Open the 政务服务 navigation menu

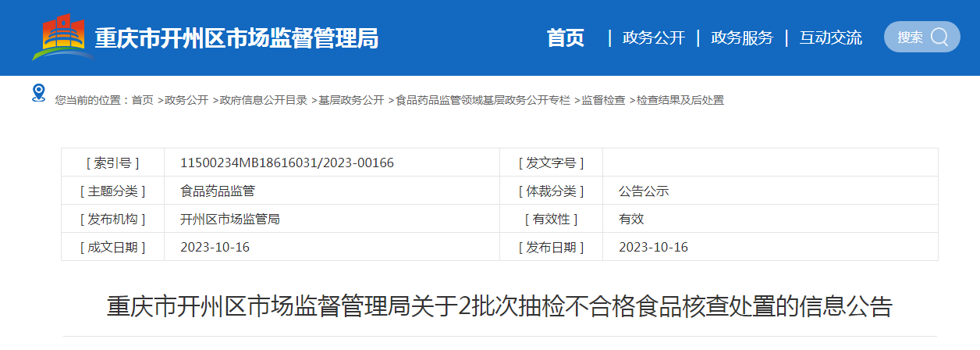coord(742,37)
